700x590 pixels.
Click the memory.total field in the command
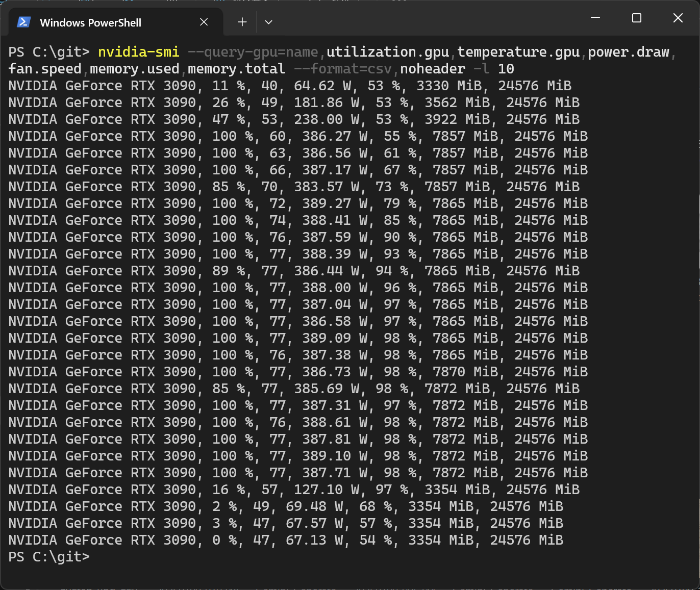point(237,69)
